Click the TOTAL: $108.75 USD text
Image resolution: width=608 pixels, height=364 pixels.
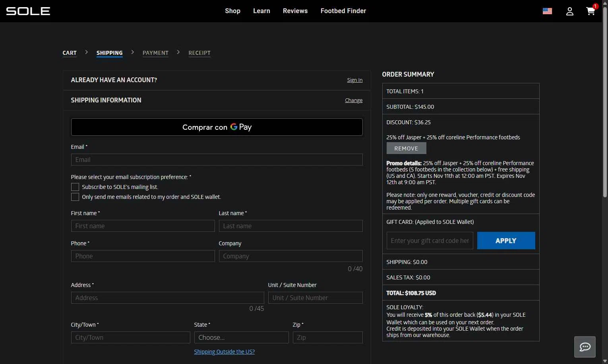click(x=411, y=293)
